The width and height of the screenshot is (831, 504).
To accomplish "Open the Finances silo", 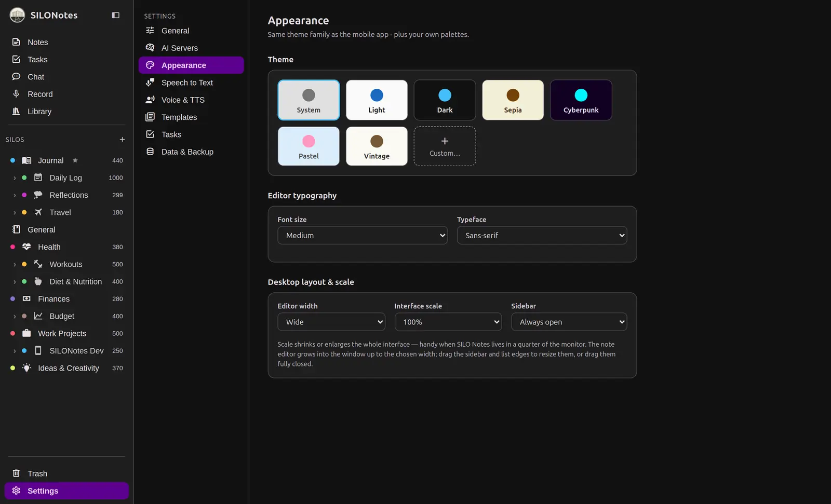I will click(x=66, y=298).
